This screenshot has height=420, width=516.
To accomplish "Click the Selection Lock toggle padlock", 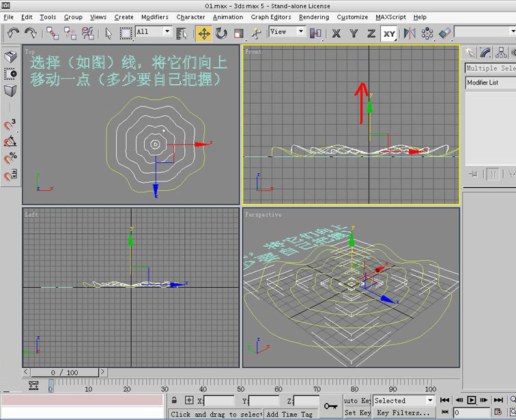I will pyautogui.click(x=175, y=400).
